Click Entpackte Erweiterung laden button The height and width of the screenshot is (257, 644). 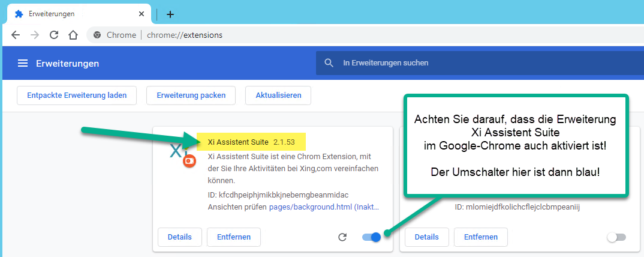77,95
